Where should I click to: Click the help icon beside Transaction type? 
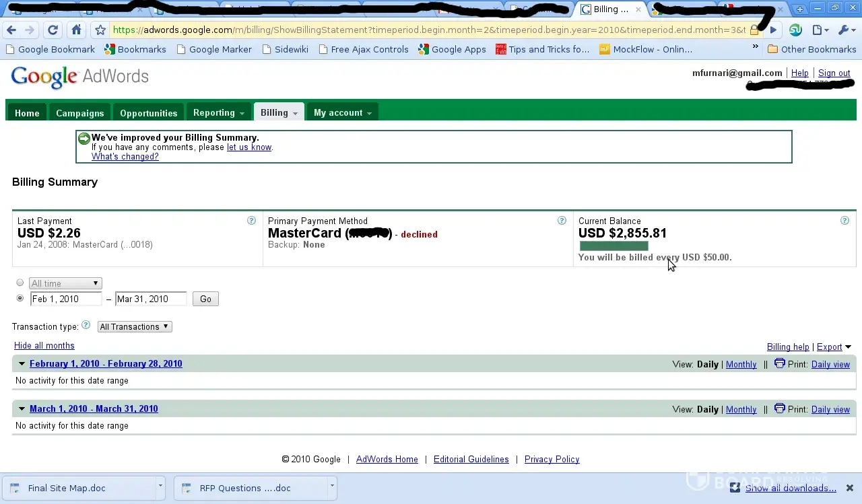click(x=86, y=326)
